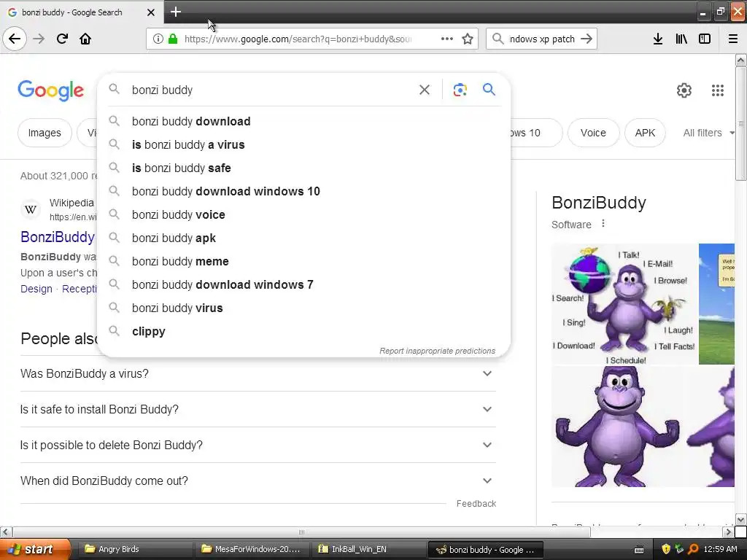View site information icon in address bar
This screenshot has height=560, width=747.
[x=158, y=39]
